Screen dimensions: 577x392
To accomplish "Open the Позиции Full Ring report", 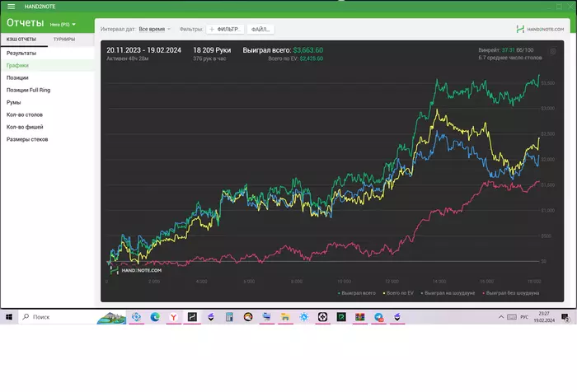I will 48,90.
